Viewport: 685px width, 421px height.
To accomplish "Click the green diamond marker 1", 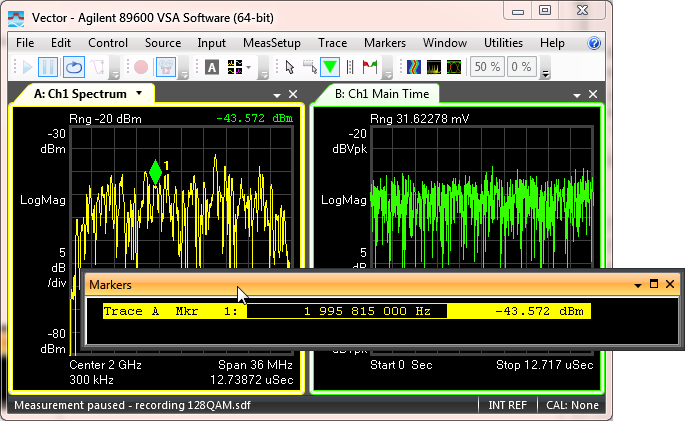I will (155, 172).
